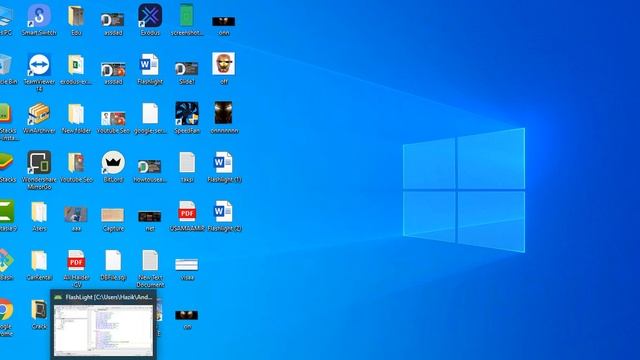Open the Recycle Bin
Image resolution: width=640 pixels, height=360 pixels.
6,64
